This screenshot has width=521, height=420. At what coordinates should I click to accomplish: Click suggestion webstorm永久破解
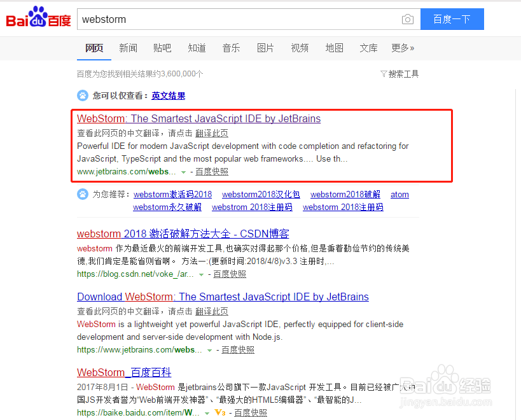click(x=167, y=207)
